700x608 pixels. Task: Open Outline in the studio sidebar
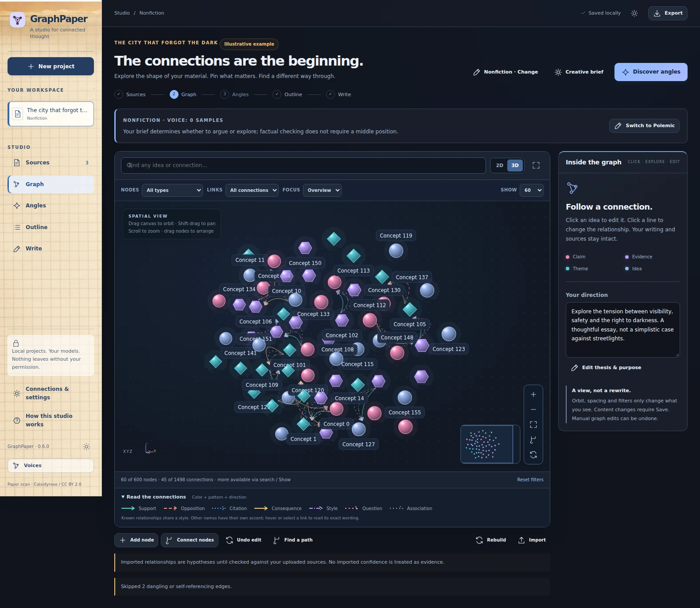pyautogui.click(x=51, y=227)
